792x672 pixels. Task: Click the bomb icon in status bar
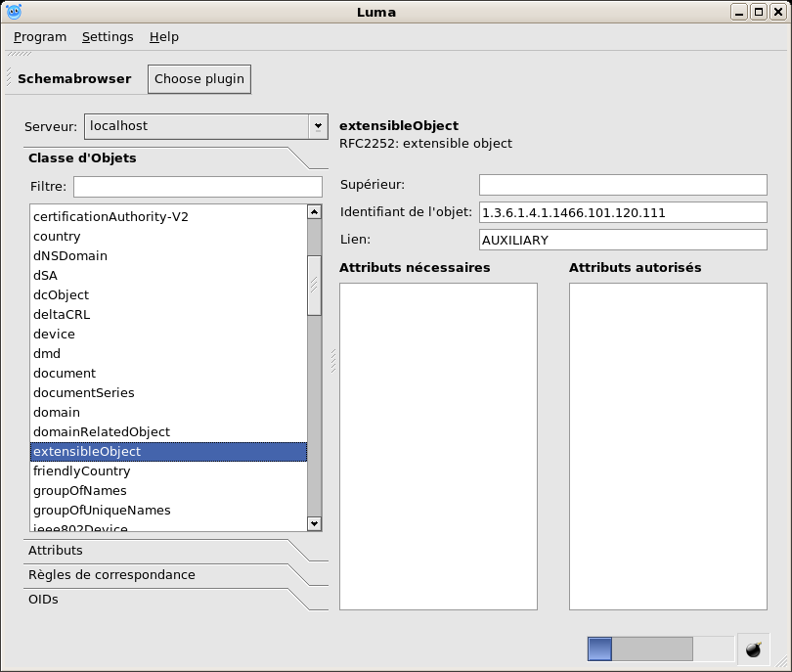(753, 650)
